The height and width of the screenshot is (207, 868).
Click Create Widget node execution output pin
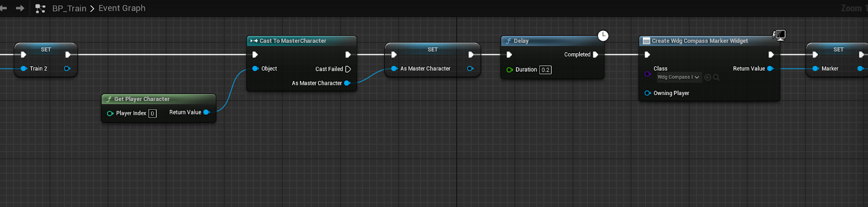pos(771,54)
